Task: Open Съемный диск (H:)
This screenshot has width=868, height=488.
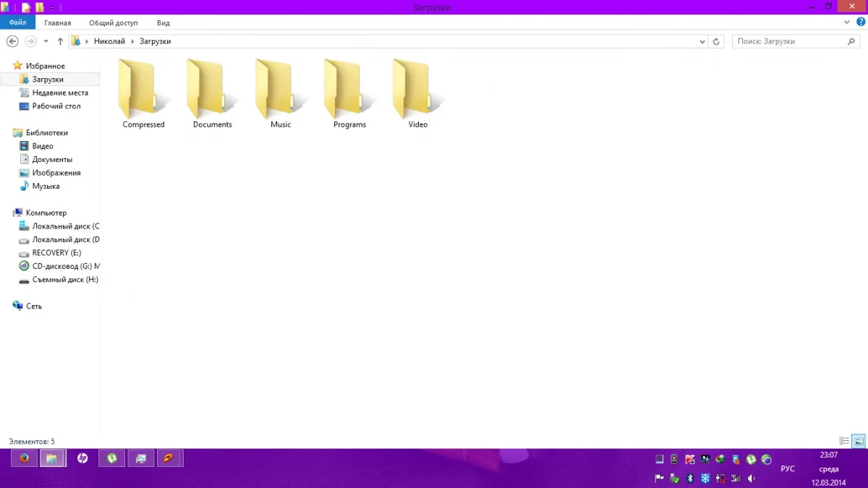Action: (x=59, y=280)
